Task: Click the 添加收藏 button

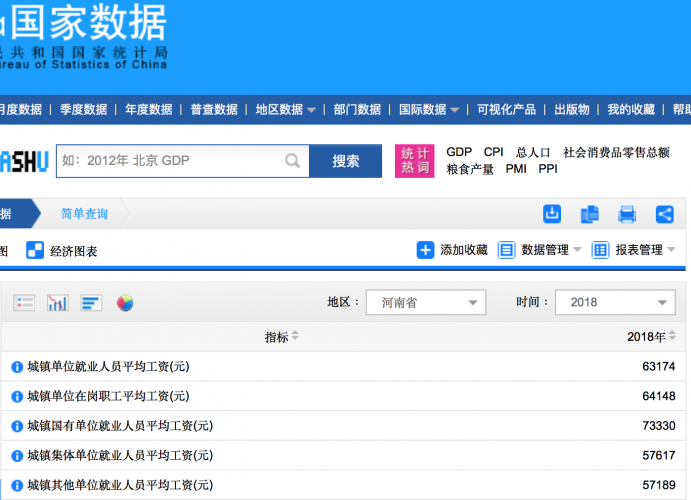Action: (x=453, y=250)
